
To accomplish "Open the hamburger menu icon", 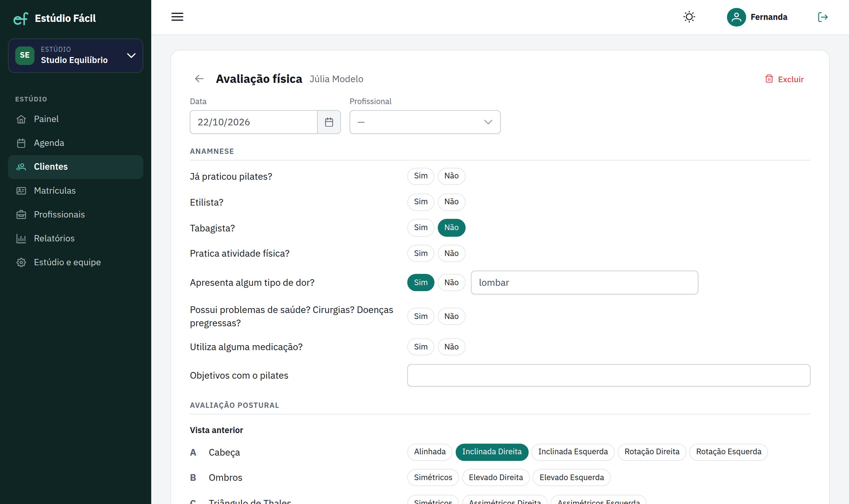I will click(x=177, y=17).
